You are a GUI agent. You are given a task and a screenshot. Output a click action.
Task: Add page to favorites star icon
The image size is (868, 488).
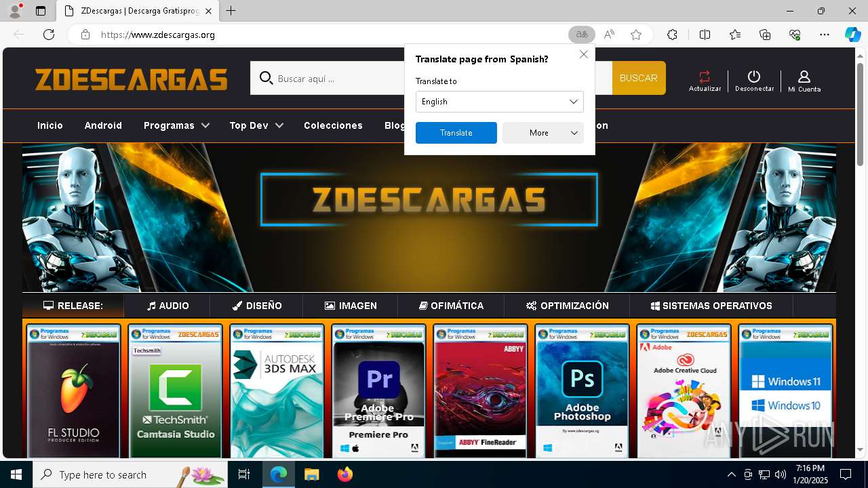click(x=636, y=35)
